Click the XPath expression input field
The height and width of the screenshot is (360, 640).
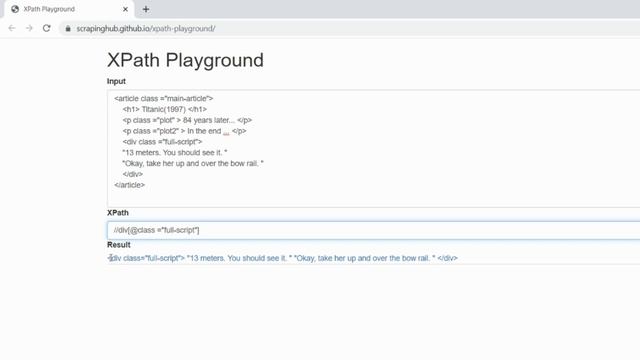tap(373, 230)
